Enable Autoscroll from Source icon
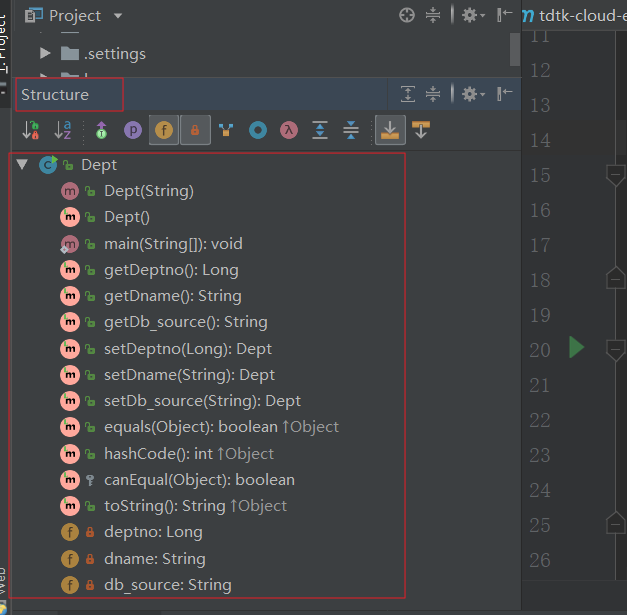Viewport: 627px width, 615px height. (421, 130)
